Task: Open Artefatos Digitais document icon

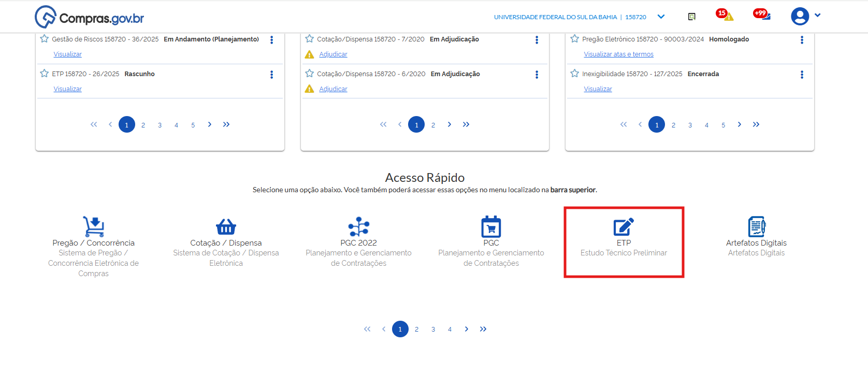Action: [756, 226]
